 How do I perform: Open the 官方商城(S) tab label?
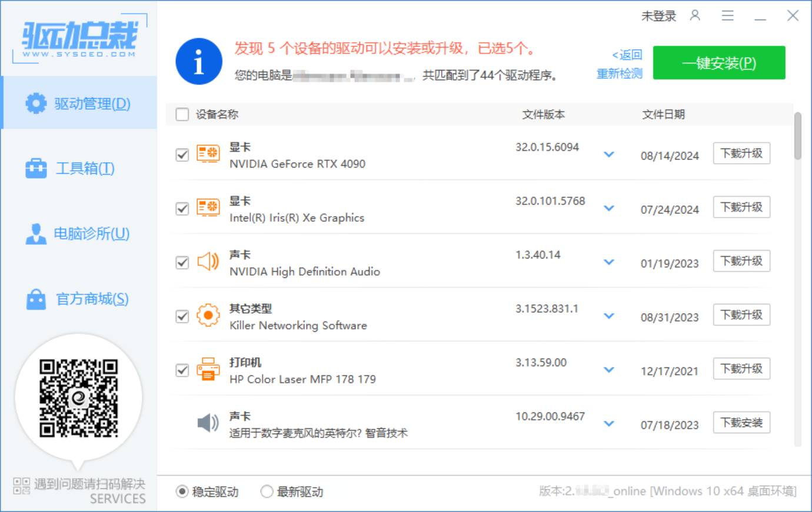92,299
